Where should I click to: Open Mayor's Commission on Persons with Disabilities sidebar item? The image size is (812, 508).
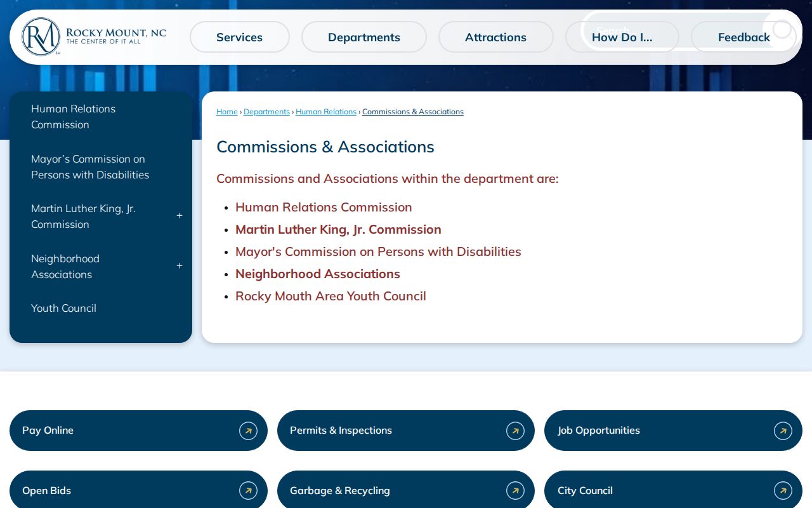click(x=101, y=167)
